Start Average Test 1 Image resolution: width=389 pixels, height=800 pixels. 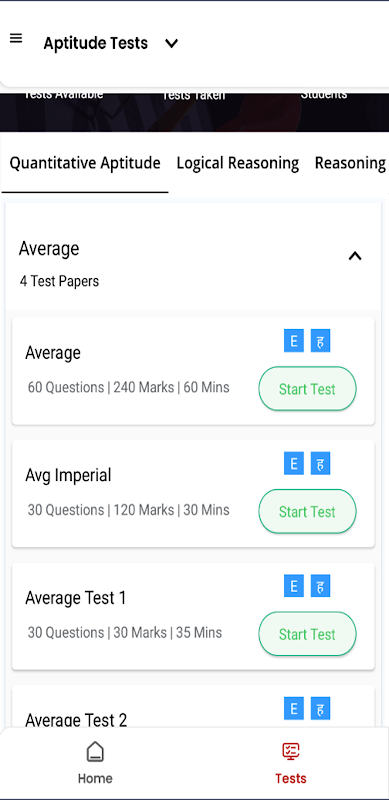(307, 634)
